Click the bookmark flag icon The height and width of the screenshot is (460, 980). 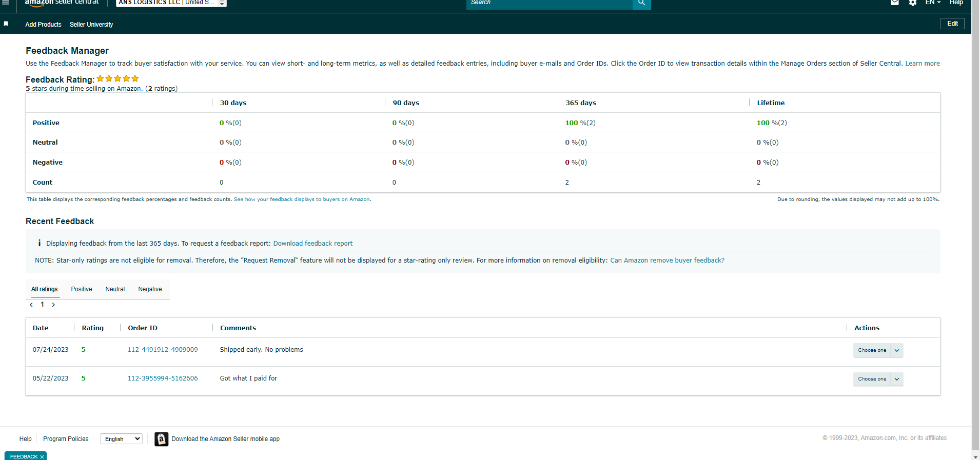6,24
